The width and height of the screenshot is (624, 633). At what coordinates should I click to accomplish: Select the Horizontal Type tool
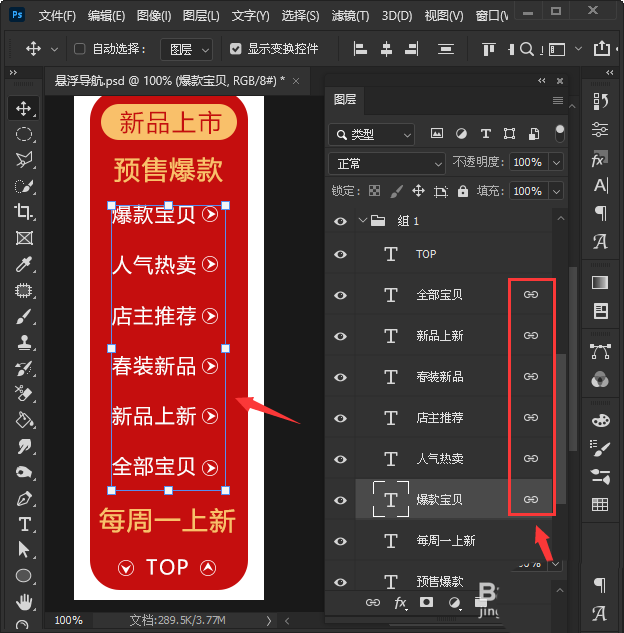[x=24, y=524]
